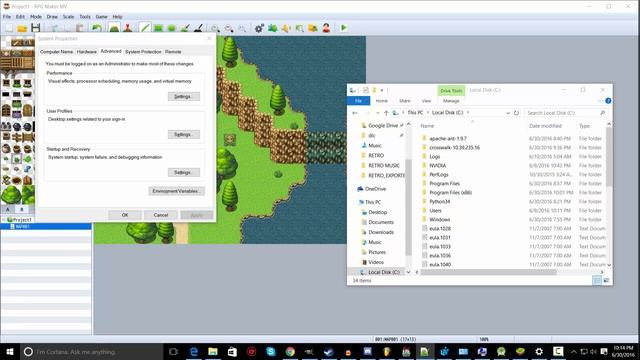
Task: Open the Sound Test speaker icon
Action: tap(286, 28)
